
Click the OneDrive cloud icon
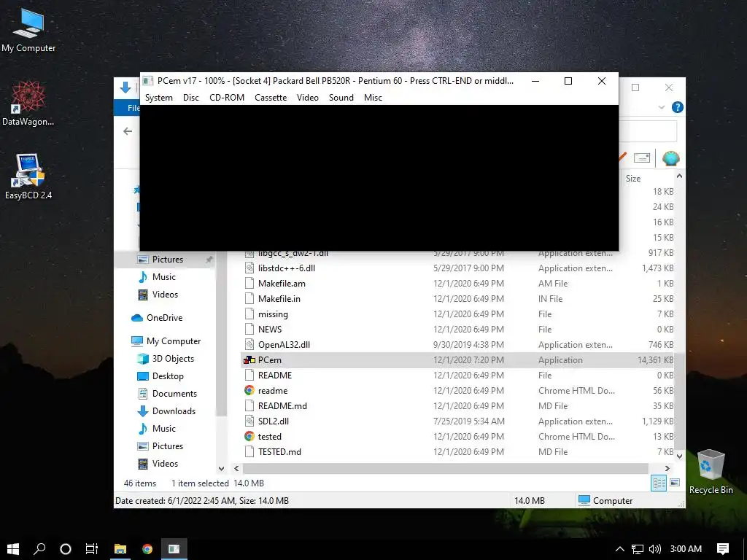click(136, 318)
